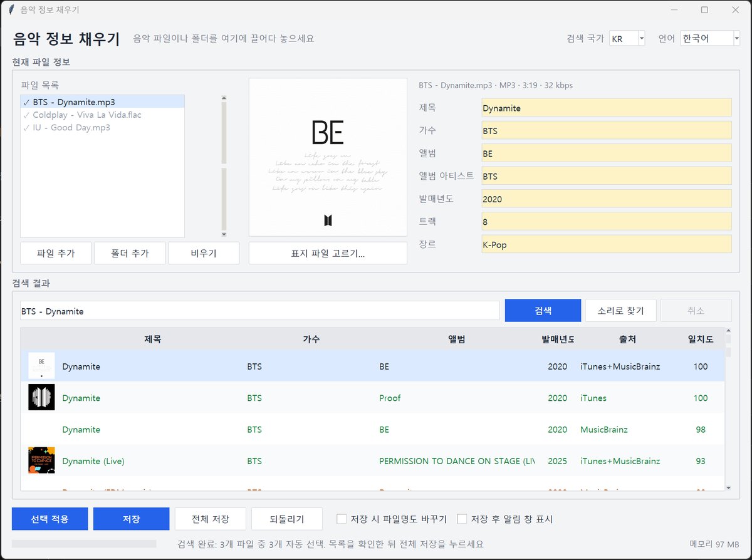Click the feather app icon in title bar

tap(10, 10)
